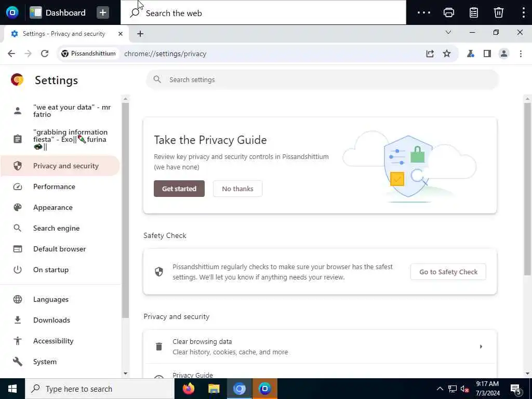Click Get started on Privacy Guide
The image size is (532, 399).
coord(179,189)
